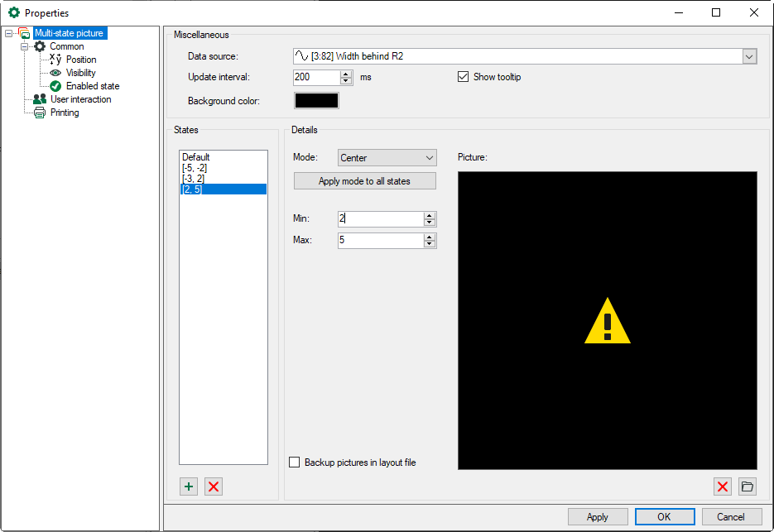Close the Properties window
Viewport: 774px width, 532px height.
[754, 13]
